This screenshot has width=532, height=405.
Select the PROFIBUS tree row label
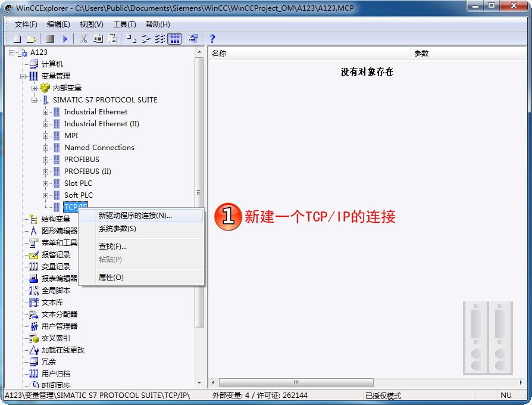[82, 159]
